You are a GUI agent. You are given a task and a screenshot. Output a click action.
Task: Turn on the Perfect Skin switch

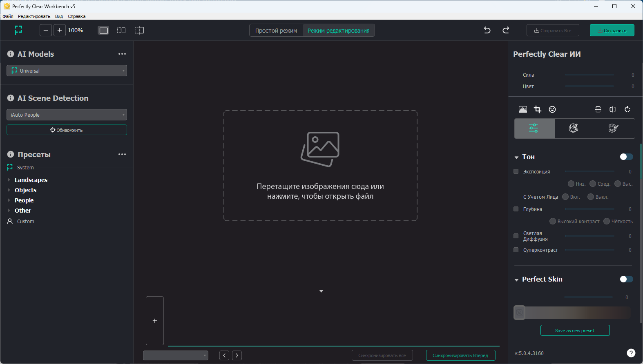coord(626,279)
